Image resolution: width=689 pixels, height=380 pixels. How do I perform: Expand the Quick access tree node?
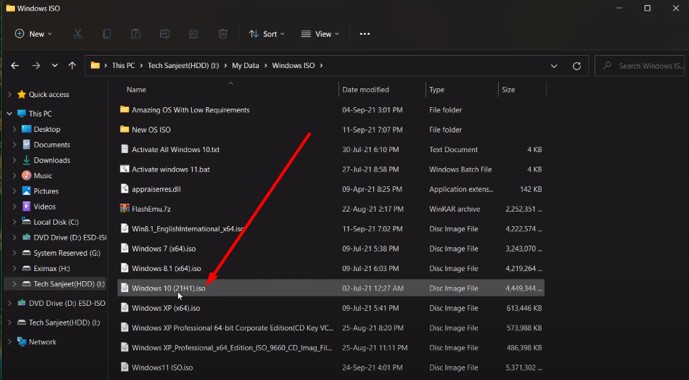[x=9, y=94]
